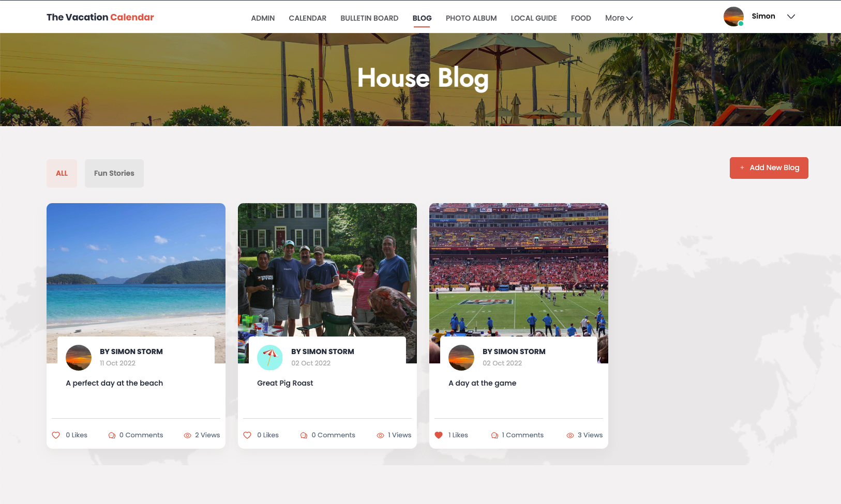The height and width of the screenshot is (504, 841).
Task: Open the Simon account name dropdown
Action: [x=763, y=16]
